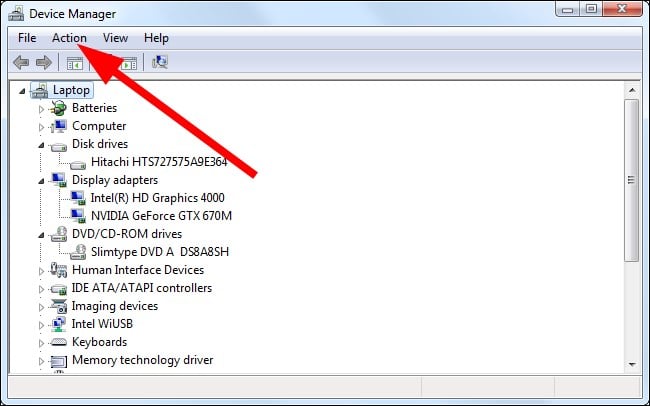Expand the Batteries category

point(41,109)
